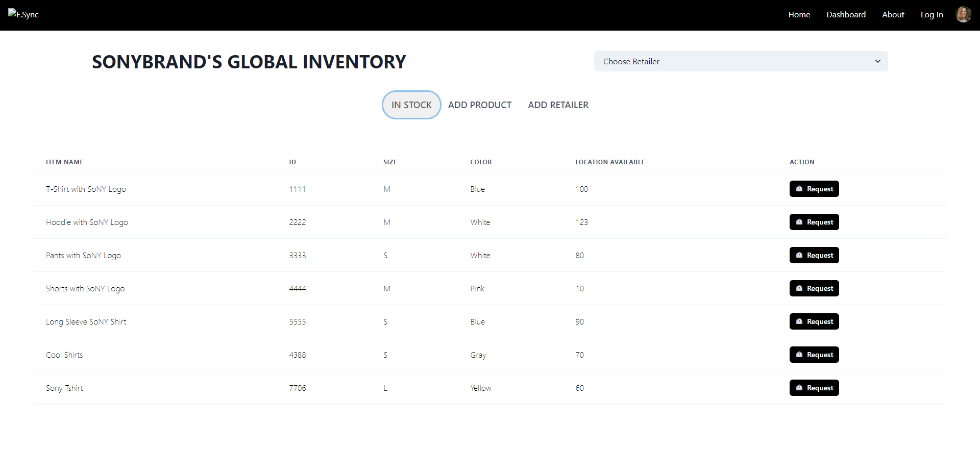Click the Yellow color cell

tap(481, 388)
